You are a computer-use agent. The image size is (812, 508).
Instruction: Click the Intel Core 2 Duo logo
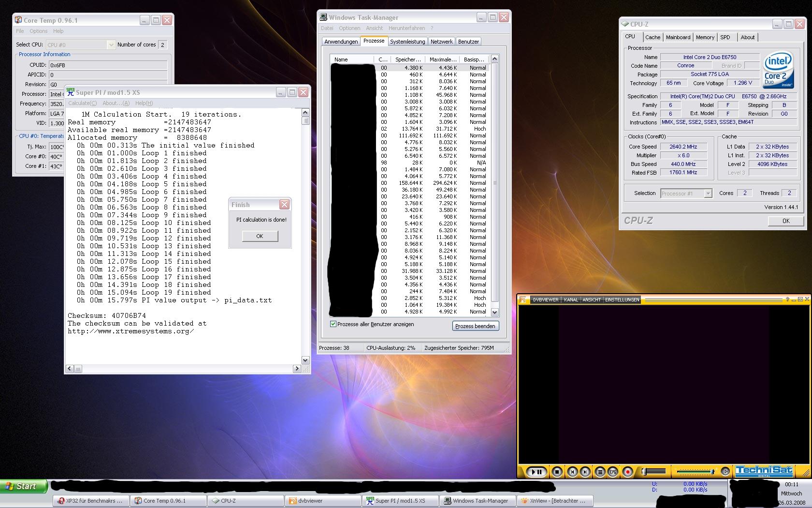point(778,70)
